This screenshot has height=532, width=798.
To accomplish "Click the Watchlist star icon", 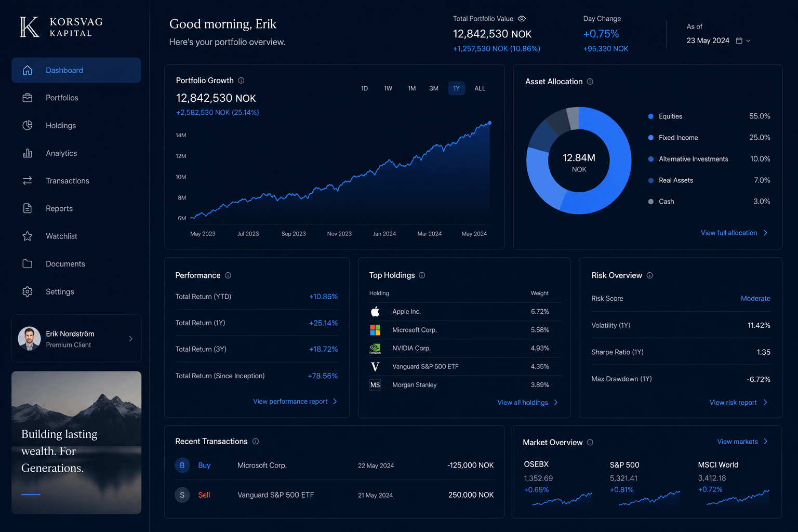I will [28, 236].
